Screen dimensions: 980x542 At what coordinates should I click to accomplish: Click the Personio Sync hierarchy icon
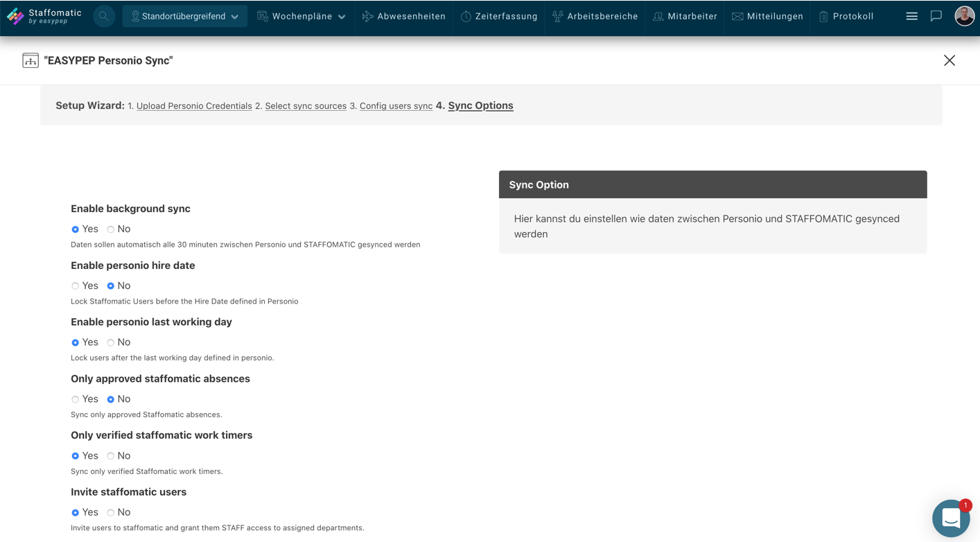click(30, 60)
